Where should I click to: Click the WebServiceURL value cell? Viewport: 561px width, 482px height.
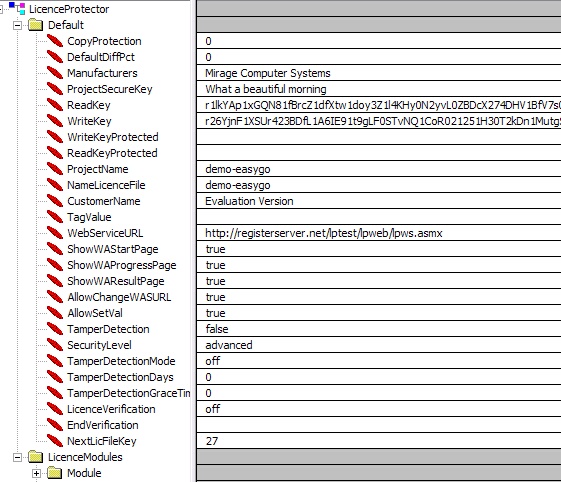[x=379, y=233]
